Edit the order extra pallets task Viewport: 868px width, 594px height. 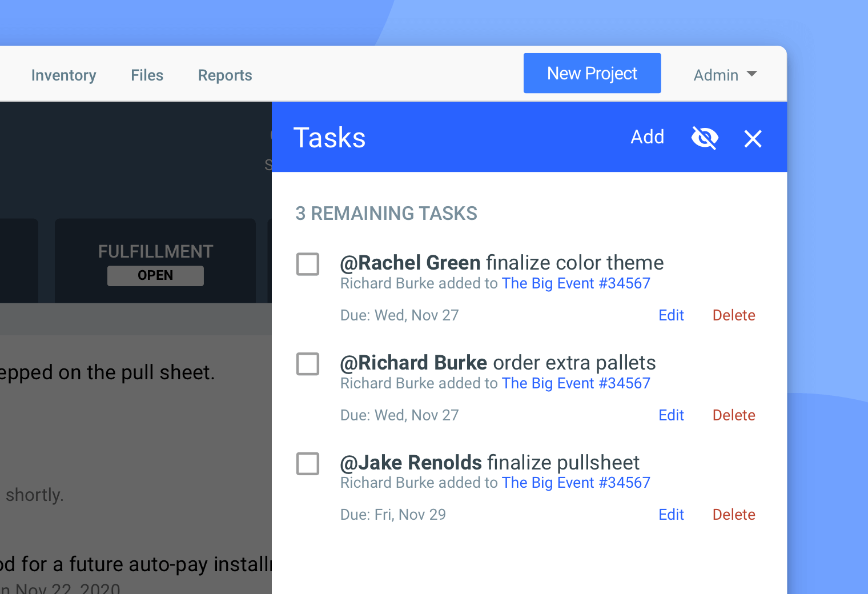coord(671,415)
